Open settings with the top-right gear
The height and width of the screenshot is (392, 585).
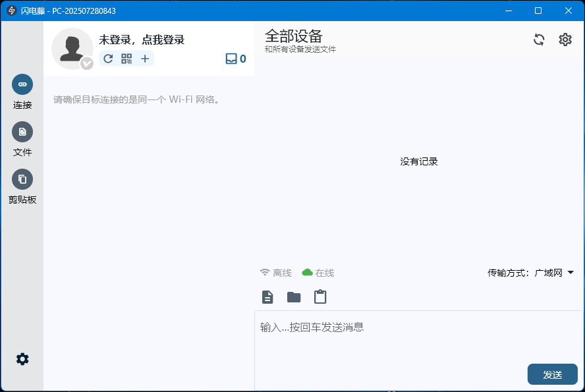565,40
